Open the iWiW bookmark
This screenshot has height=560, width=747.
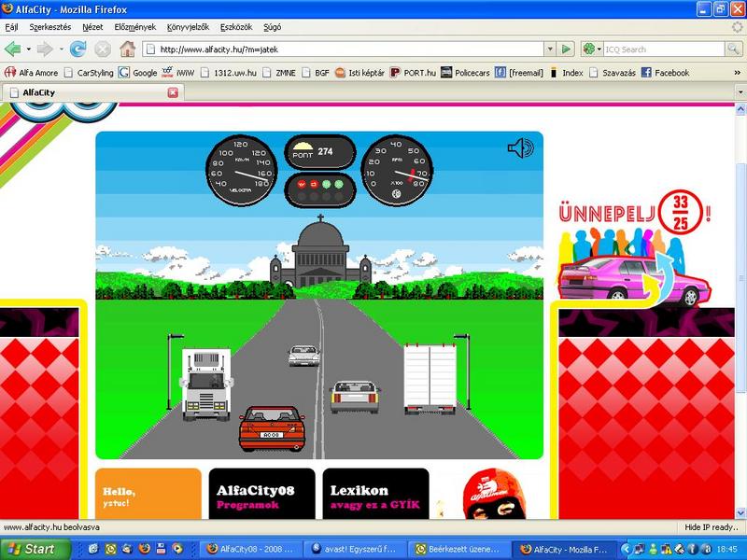point(178,73)
